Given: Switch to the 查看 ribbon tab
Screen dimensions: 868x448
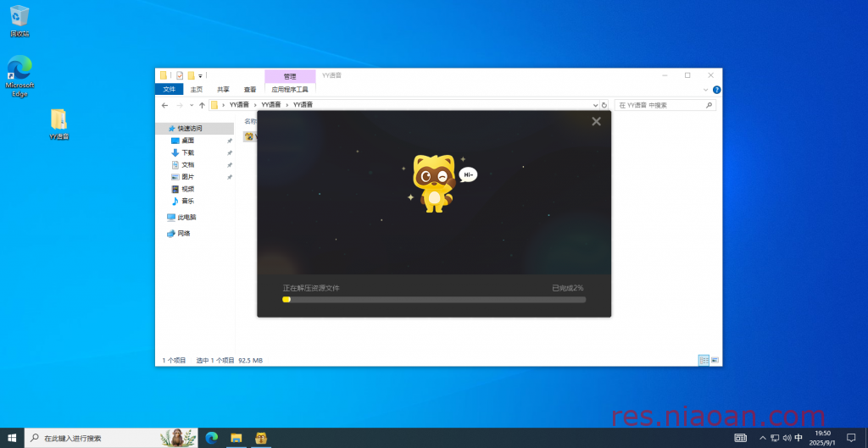Looking at the screenshot, I should [250, 89].
